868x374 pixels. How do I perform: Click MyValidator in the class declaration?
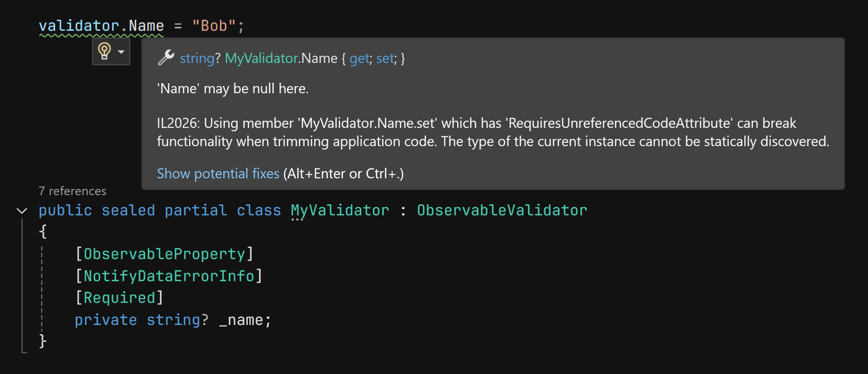pyautogui.click(x=340, y=210)
